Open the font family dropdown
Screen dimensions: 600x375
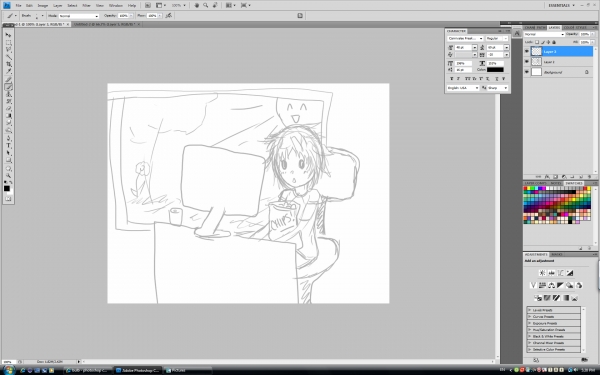tap(465, 38)
